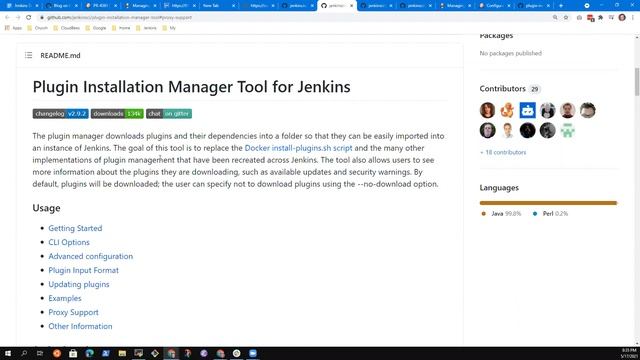The image size is (640, 360).
Task: Click the browser forward arrow
Action: pos(18,18)
